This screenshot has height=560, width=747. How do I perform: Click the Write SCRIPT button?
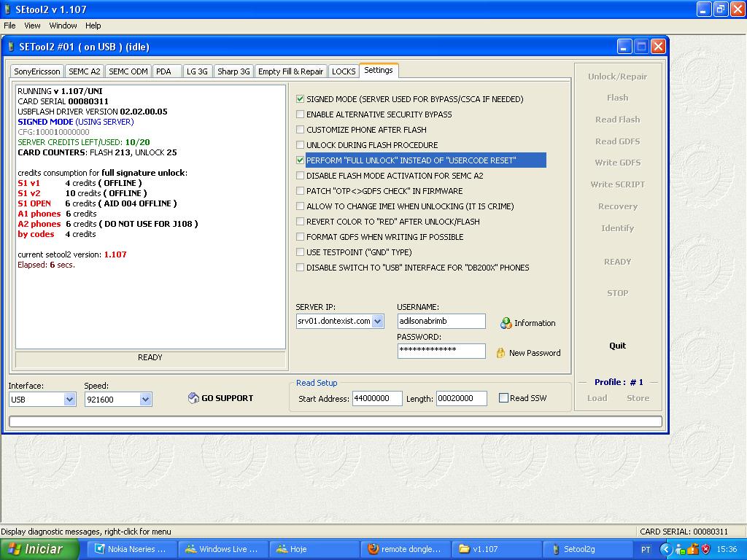(x=617, y=184)
